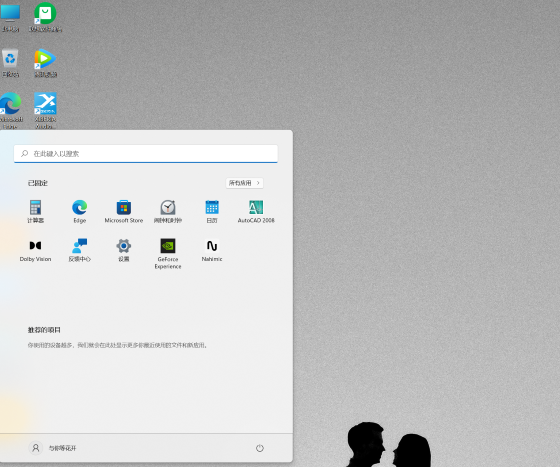Click the All apps button (所有应用)
Image resolution: width=560 pixels, height=467 pixels.
[244, 183]
